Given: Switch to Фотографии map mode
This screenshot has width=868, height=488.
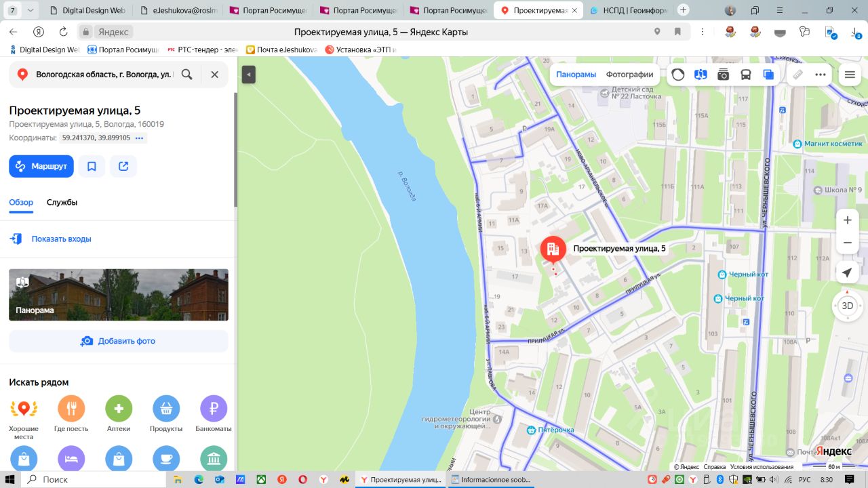Looking at the screenshot, I should point(629,75).
